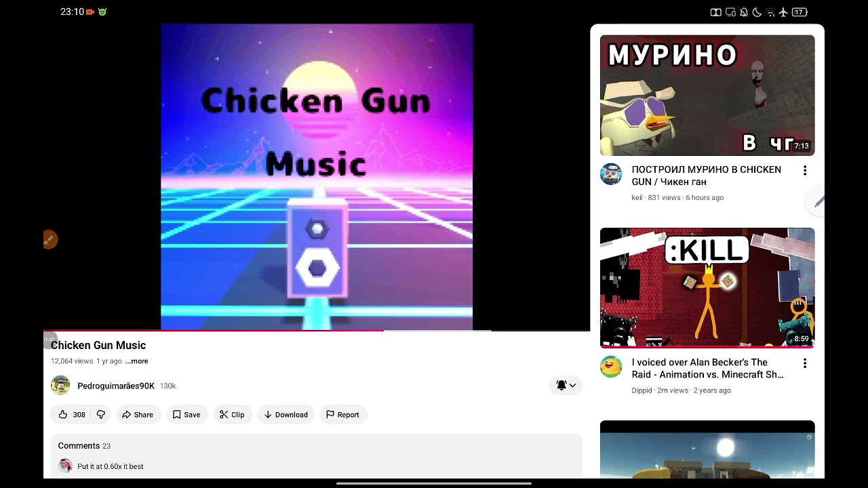Tap the battery indicator showing 17
This screenshot has height=488, width=868.
tap(800, 12)
